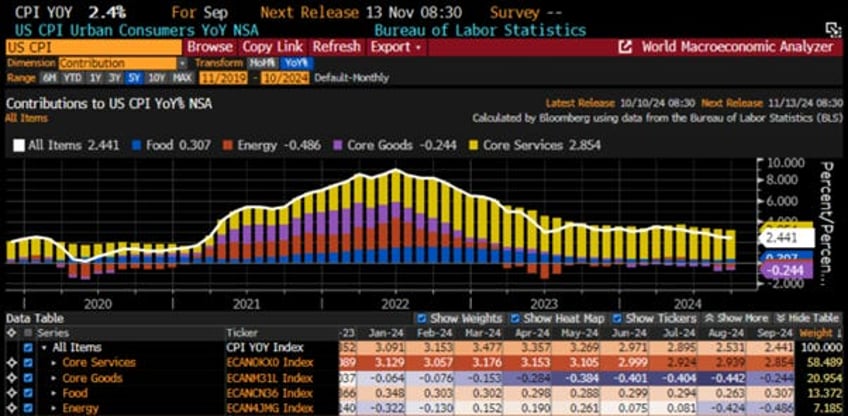Expand the Core Goods tree row
The height and width of the screenshot is (416, 848).
(x=54, y=378)
